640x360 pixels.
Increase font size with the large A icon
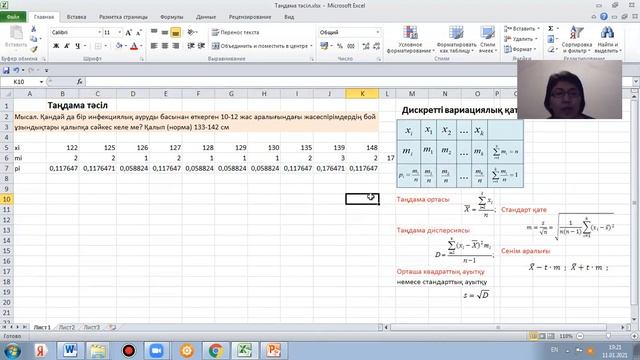click(129, 32)
